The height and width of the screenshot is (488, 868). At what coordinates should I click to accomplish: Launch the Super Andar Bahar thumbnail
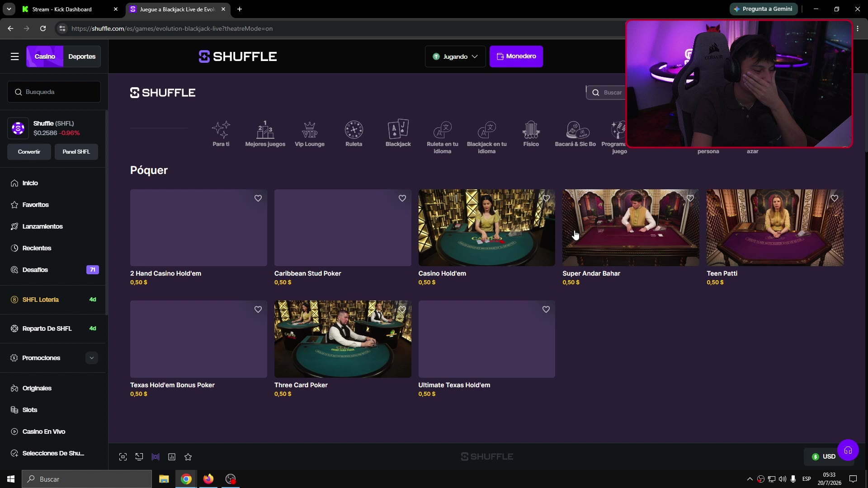[x=631, y=228]
